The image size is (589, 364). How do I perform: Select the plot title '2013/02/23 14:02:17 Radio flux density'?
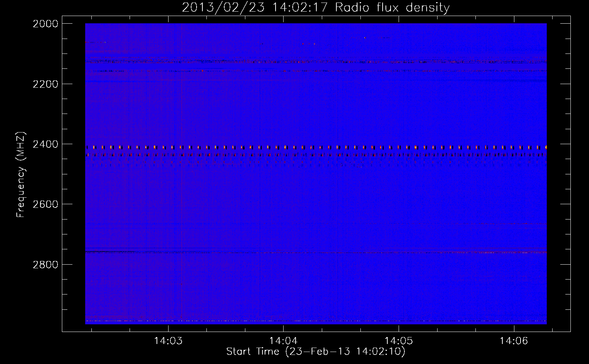tap(316, 7)
